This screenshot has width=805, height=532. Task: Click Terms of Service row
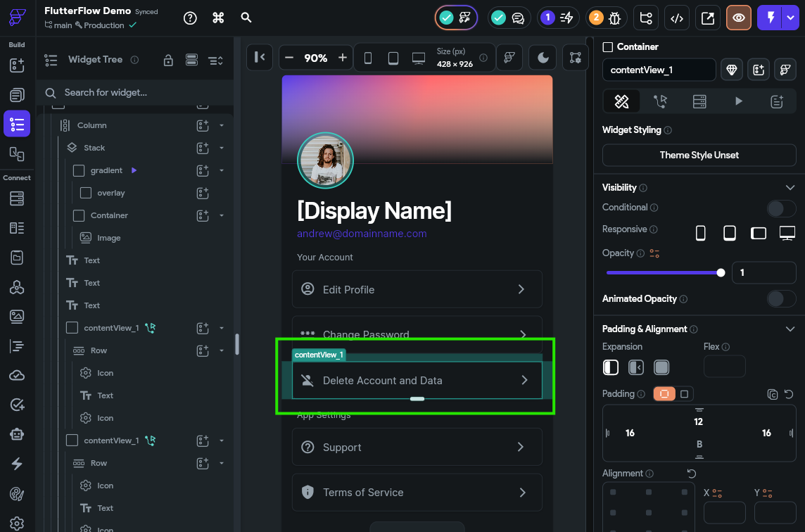(x=417, y=493)
